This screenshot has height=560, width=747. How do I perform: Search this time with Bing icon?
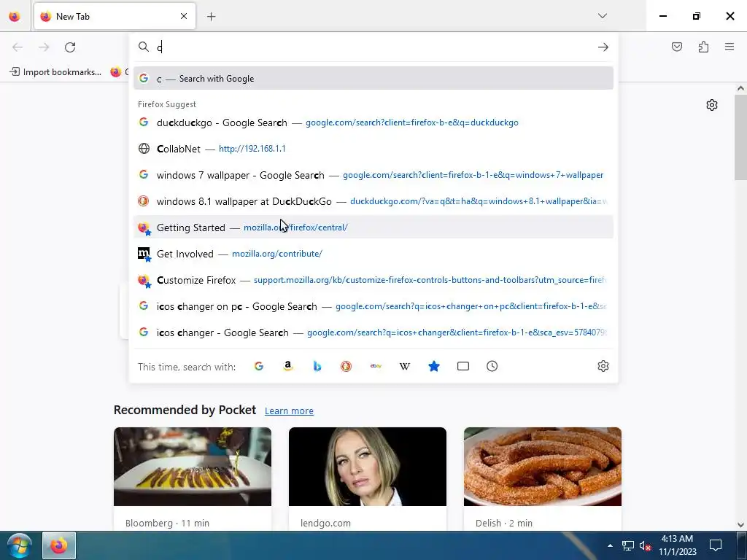[x=317, y=366]
